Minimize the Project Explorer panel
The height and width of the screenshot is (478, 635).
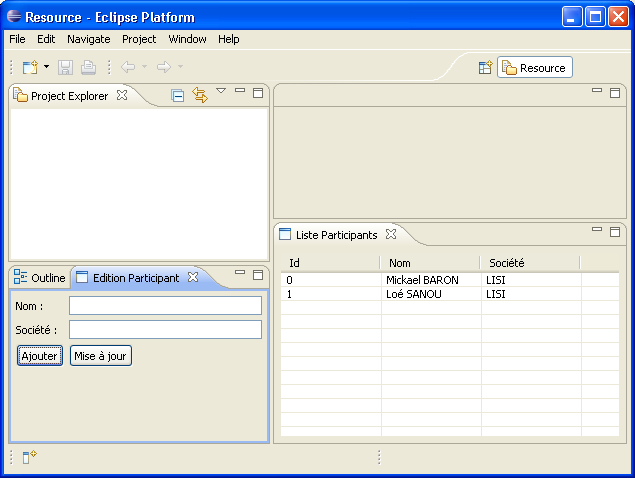240,92
